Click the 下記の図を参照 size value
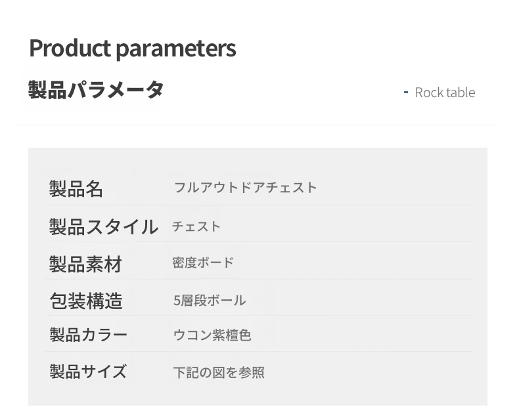 click(219, 372)
